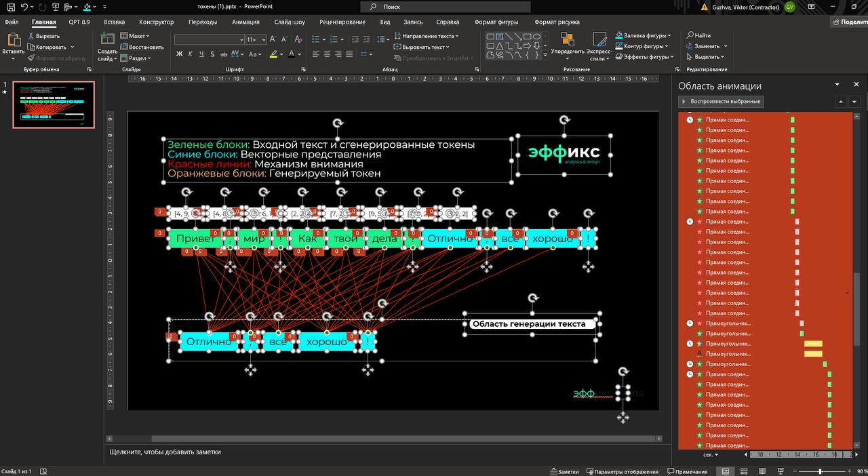Open Формат фигуры tab

[496, 22]
